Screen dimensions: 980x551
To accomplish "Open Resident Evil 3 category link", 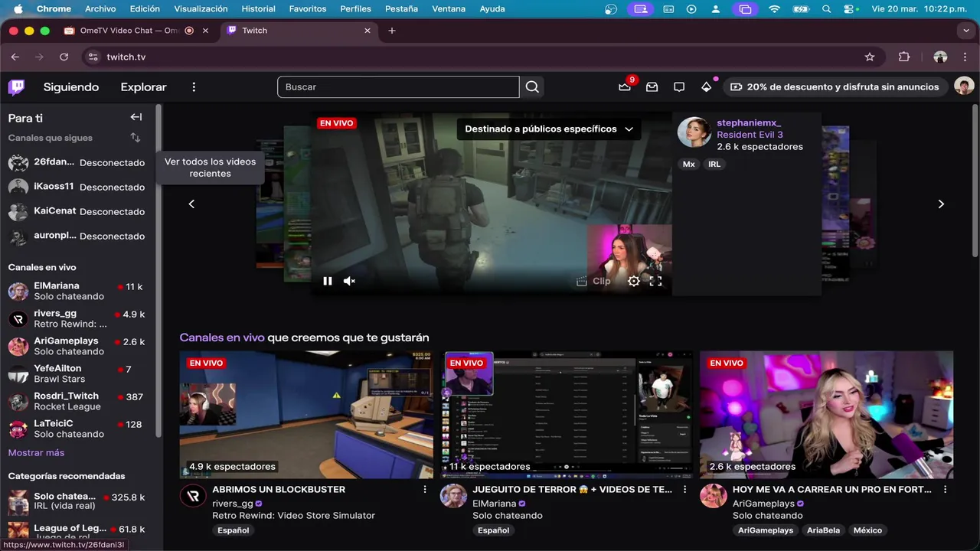I will (x=750, y=135).
